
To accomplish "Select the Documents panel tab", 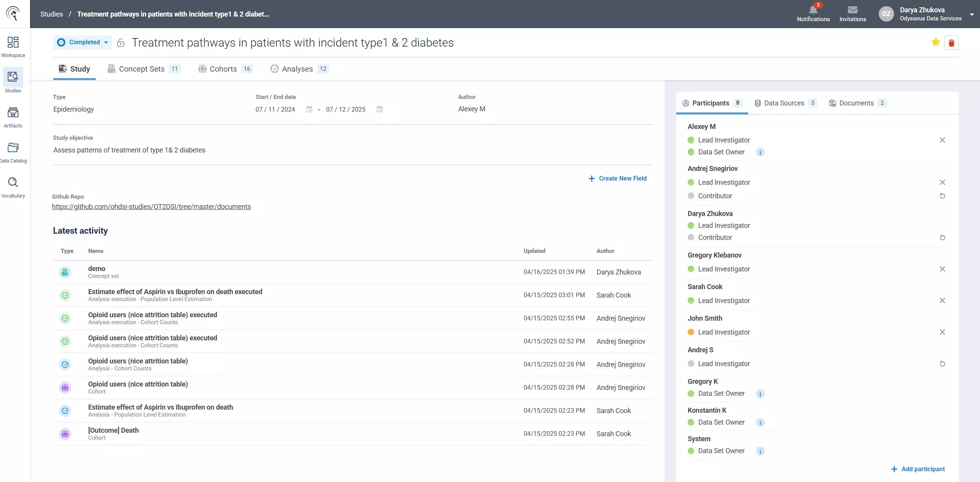I will (858, 103).
